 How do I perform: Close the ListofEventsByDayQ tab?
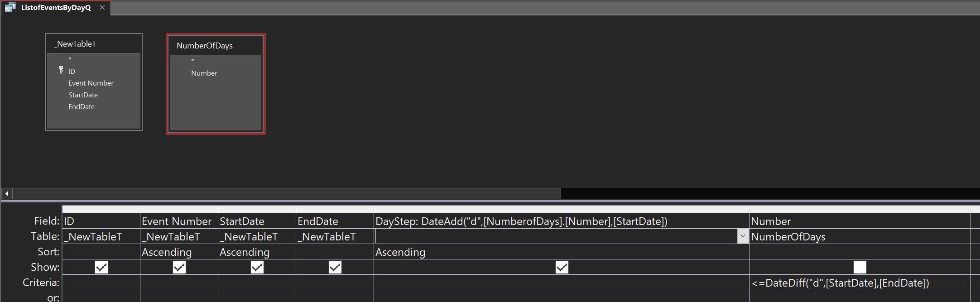point(102,8)
